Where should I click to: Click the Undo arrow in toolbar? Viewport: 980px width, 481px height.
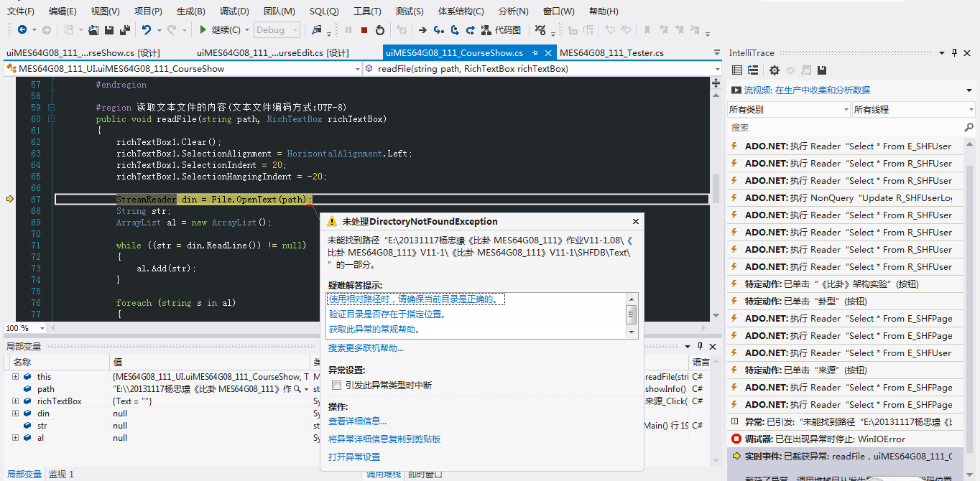pos(147,29)
